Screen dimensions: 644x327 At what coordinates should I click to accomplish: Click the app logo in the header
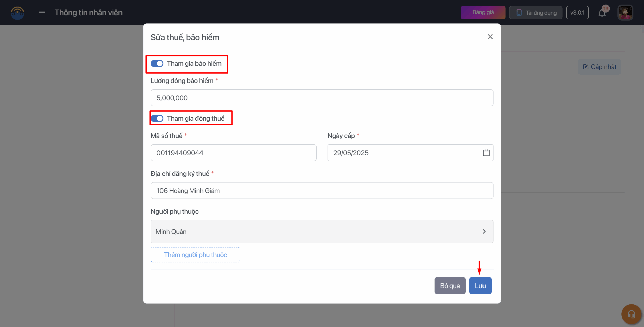click(x=17, y=13)
